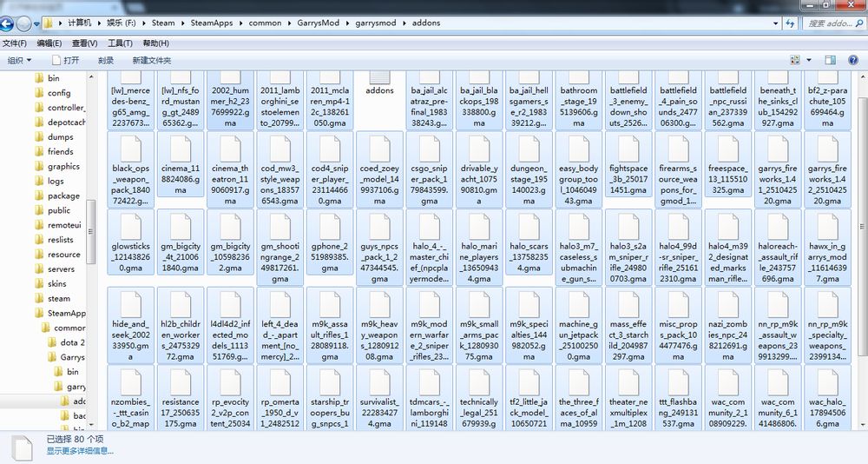
Task: Open the recent locations dropdown arrow
Action: point(36,23)
